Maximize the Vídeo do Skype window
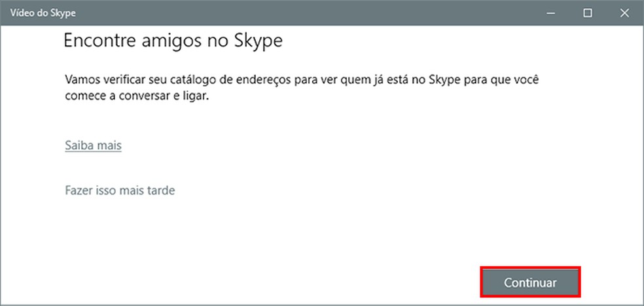This screenshot has width=644, height=306. (x=588, y=12)
